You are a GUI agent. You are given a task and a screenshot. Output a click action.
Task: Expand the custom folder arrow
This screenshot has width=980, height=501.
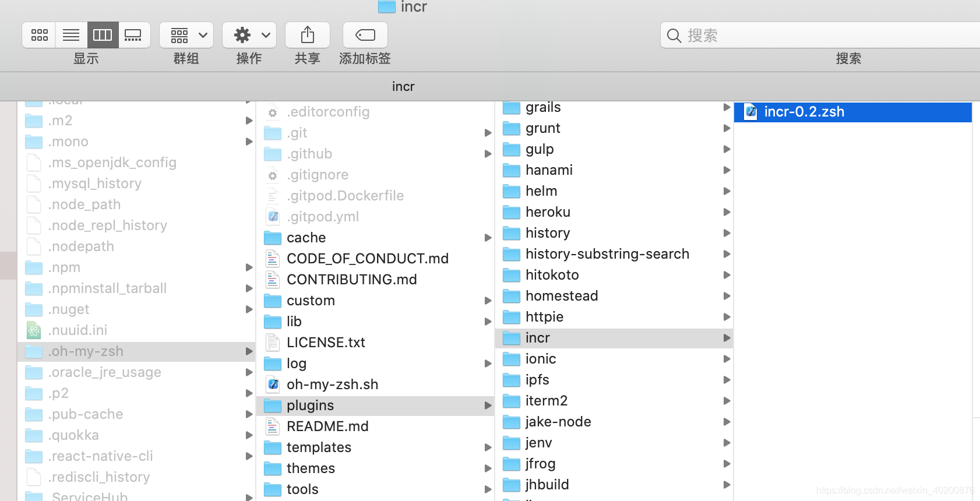[488, 301]
